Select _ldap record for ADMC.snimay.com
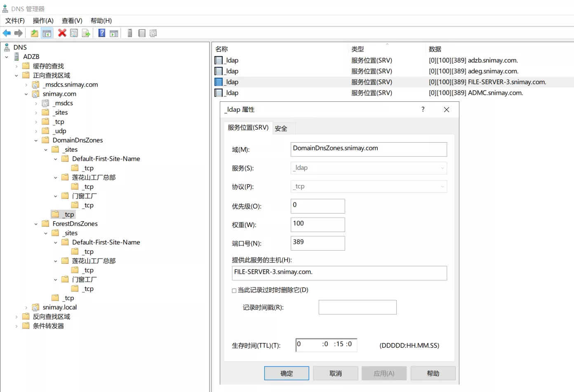The height and width of the screenshot is (392, 574). tap(232, 93)
